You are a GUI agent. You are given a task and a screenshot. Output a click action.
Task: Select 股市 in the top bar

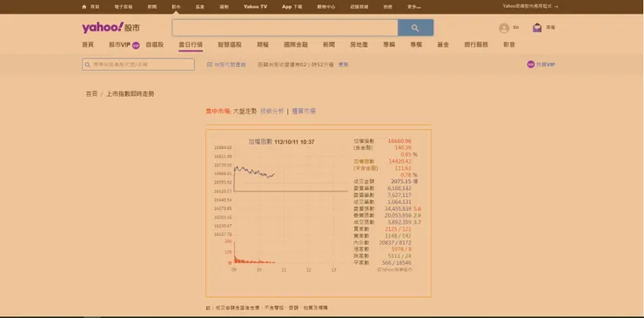[176, 7]
